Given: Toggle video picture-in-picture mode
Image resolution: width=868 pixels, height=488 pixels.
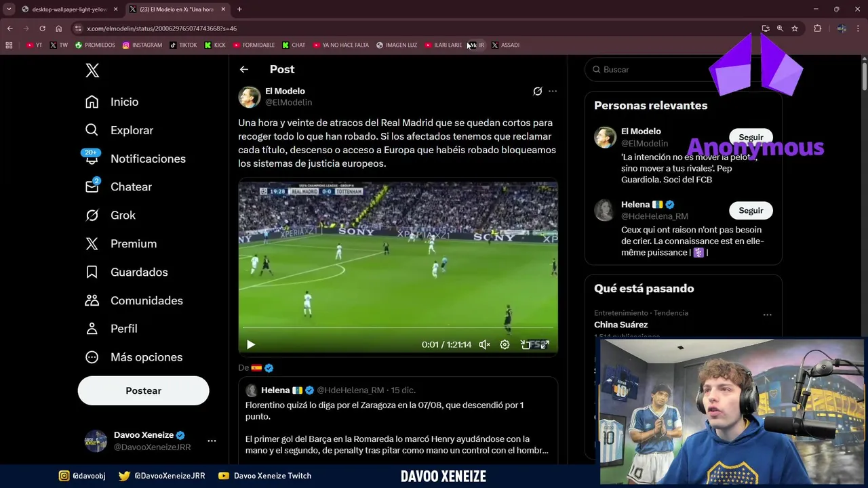Looking at the screenshot, I should tap(525, 344).
